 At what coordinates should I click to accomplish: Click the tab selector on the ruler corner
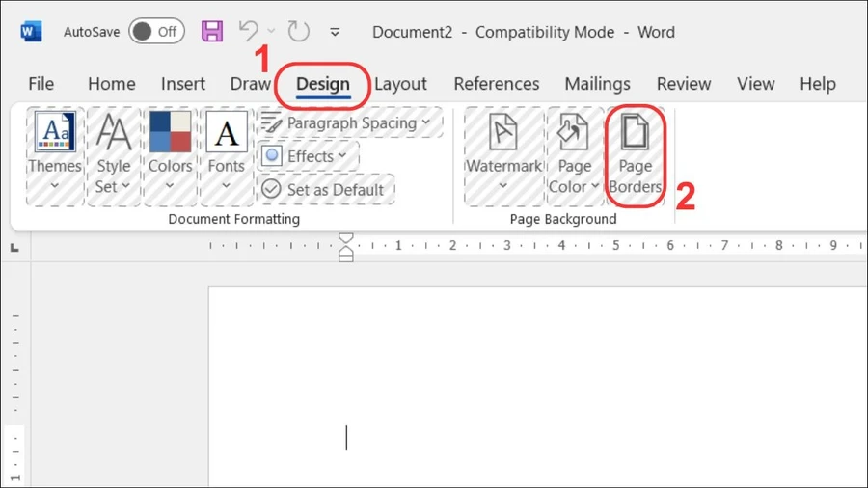14,249
